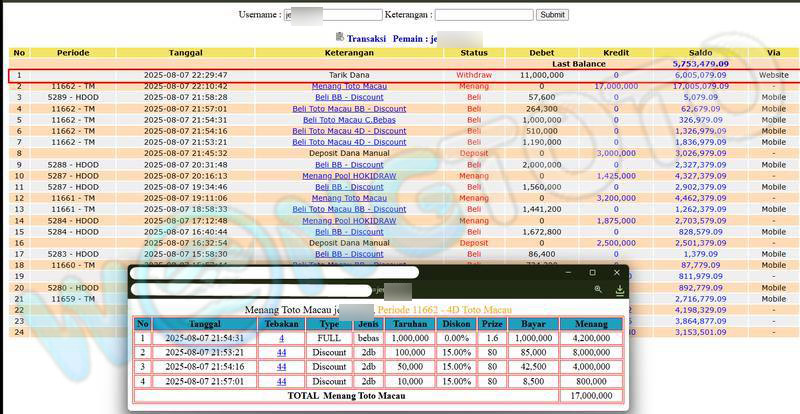This screenshot has height=414, width=800.
Task: Click Tebakan 44 with 100,000 Taruhan
Action: click(x=282, y=353)
